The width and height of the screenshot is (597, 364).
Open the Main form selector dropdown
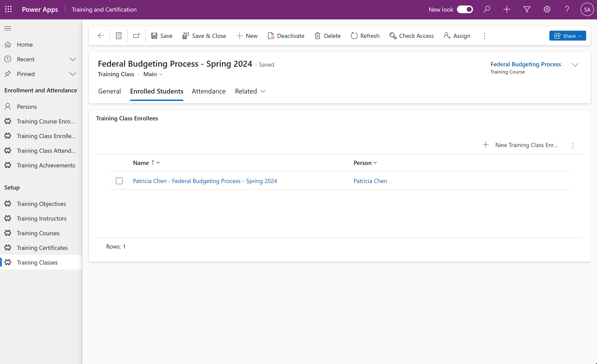(153, 74)
